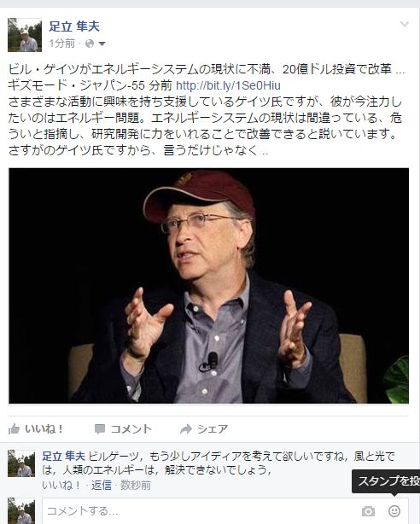Click the コメント speech bubble icon
The width and height of the screenshot is (420, 524).
100,429
